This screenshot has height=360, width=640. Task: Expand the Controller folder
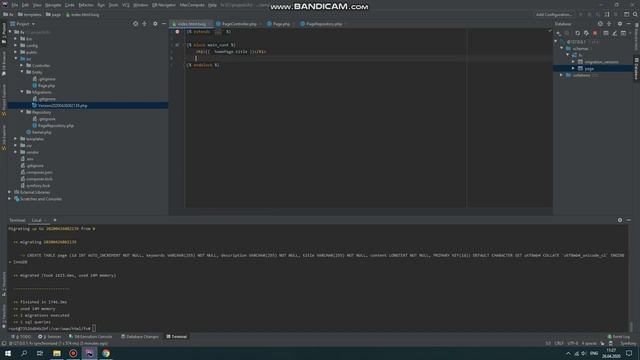click(22, 65)
